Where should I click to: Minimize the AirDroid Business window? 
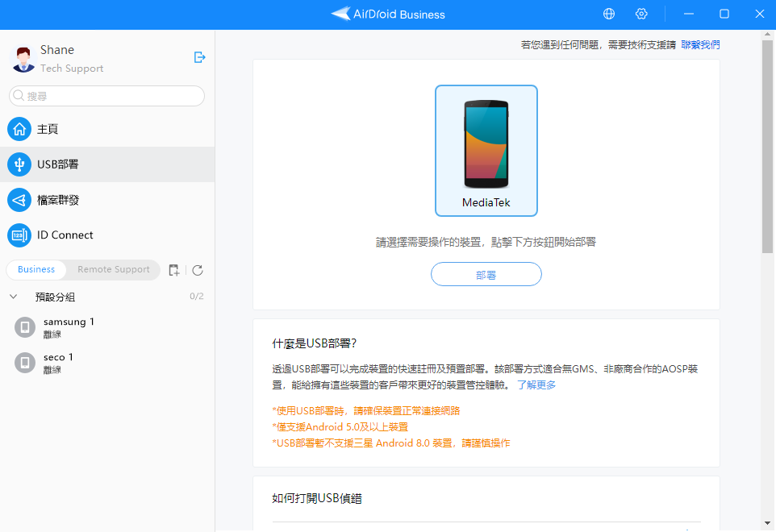[x=688, y=14]
